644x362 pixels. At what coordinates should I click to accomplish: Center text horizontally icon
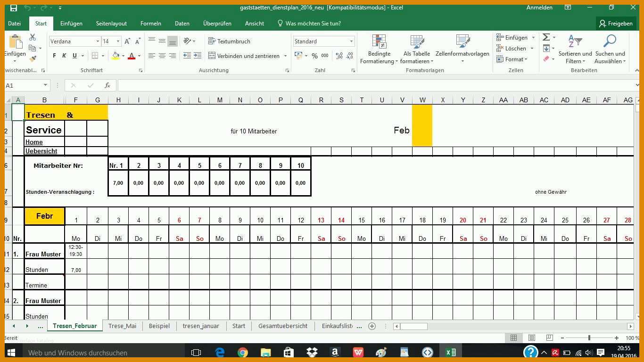162,56
